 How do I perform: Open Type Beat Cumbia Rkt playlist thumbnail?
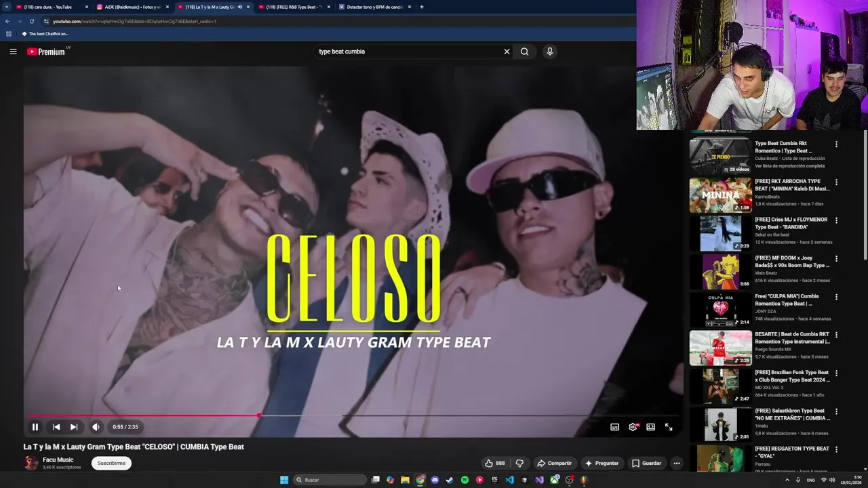(x=720, y=156)
